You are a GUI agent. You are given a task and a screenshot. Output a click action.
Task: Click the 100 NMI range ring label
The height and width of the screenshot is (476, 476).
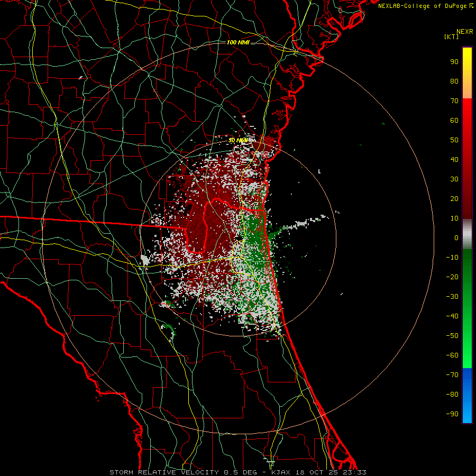tap(238, 42)
